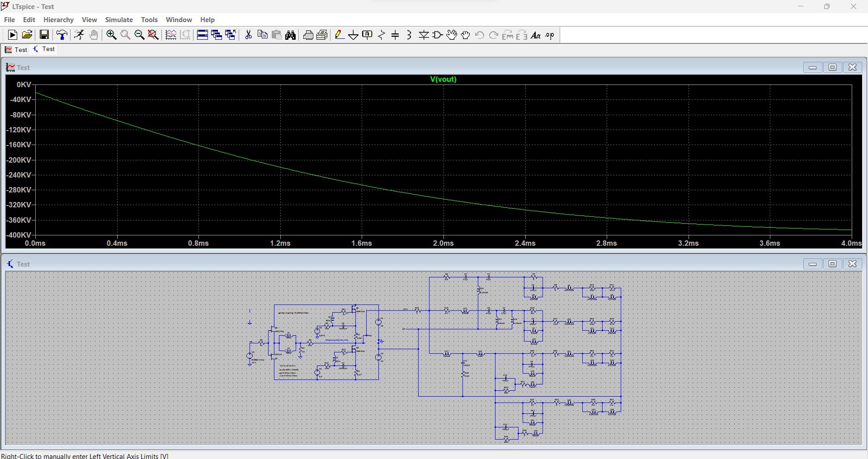Click the Print Setup icon

(x=322, y=35)
